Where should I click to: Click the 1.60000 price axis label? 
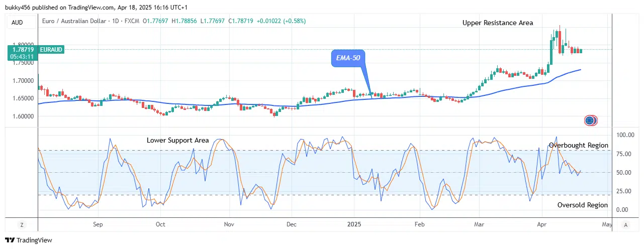tap(22, 116)
